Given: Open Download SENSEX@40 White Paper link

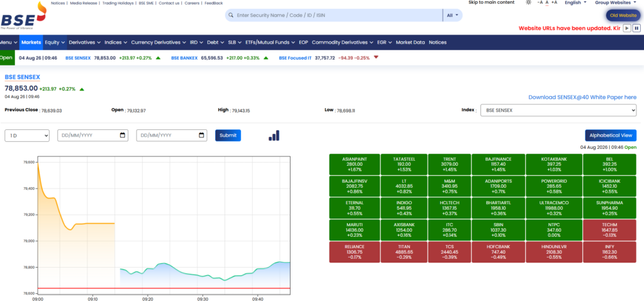Looking at the screenshot, I should [x=582, y=97].
